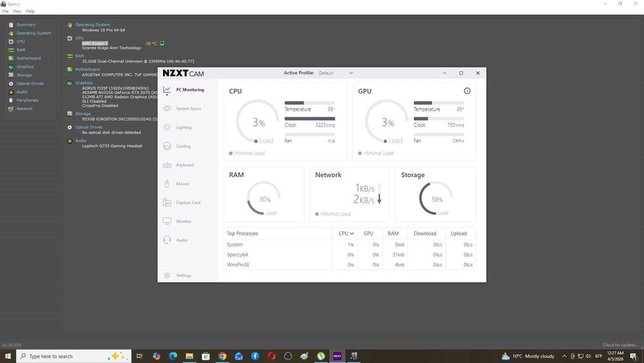Image resolution: width=644 pixels, height=363 pixels.
Task: Click the CPU Clock bar
Action: [310, 119]
